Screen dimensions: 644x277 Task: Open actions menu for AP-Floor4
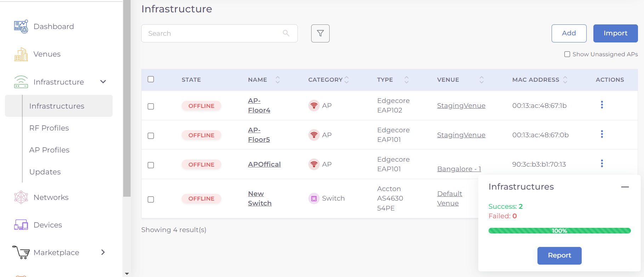click(602, 105)
